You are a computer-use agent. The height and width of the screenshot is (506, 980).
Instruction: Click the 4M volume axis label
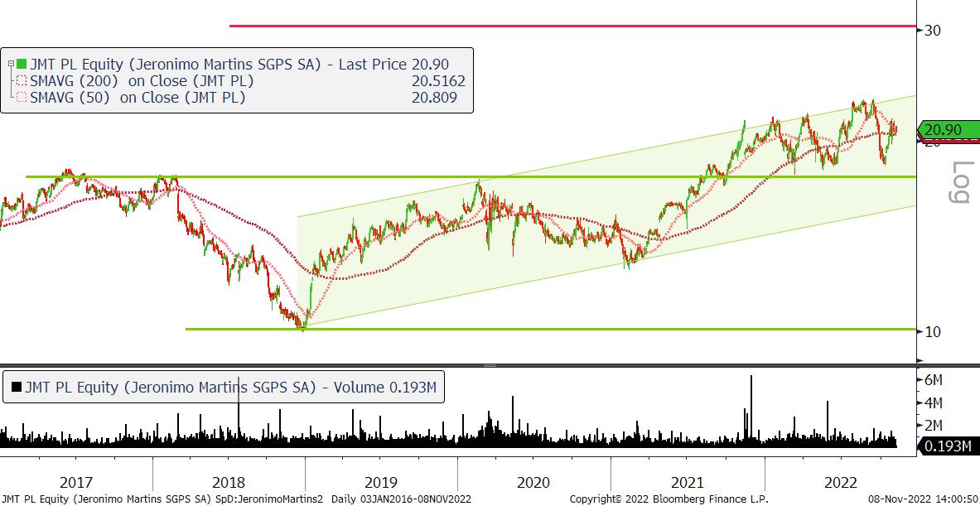[934, 403]
